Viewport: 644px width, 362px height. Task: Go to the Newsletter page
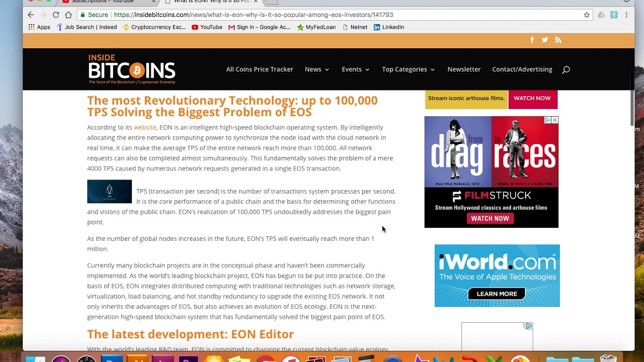464,69
